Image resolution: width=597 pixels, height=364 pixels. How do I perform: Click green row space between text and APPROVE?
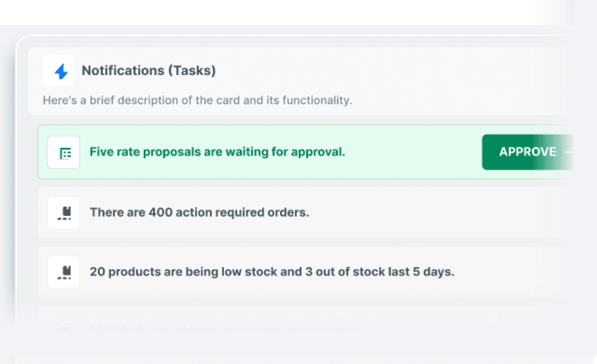tap(414, 152)
